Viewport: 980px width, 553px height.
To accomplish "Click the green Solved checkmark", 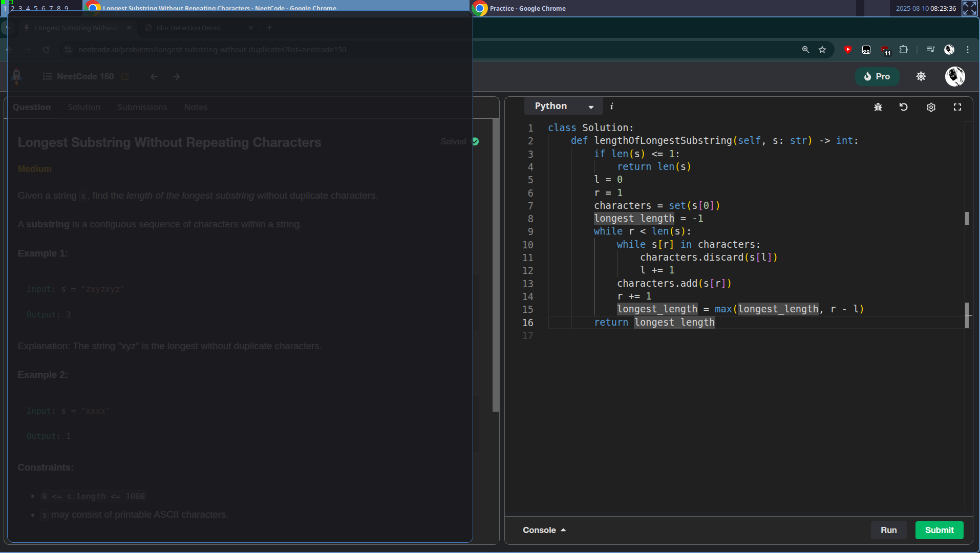I will [x=476, y=141].
